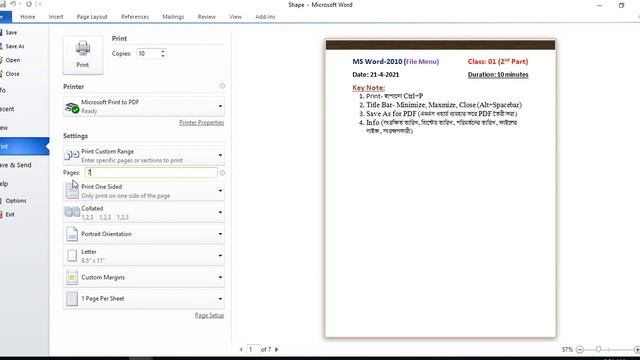This screenshot has width=640, height=360.
Task: Click the File tab at top left
Action: pos(5,17)
